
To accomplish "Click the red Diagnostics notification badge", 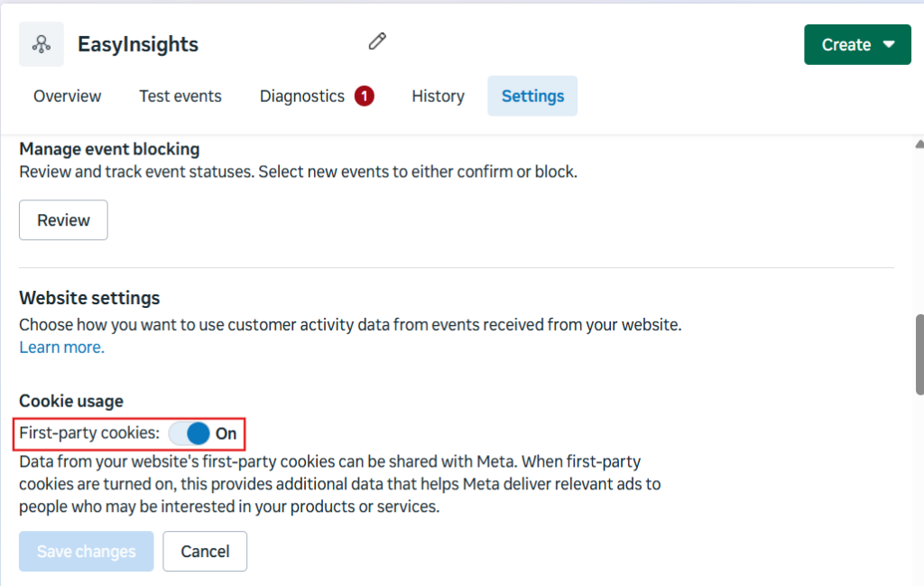I will [365, 96].
